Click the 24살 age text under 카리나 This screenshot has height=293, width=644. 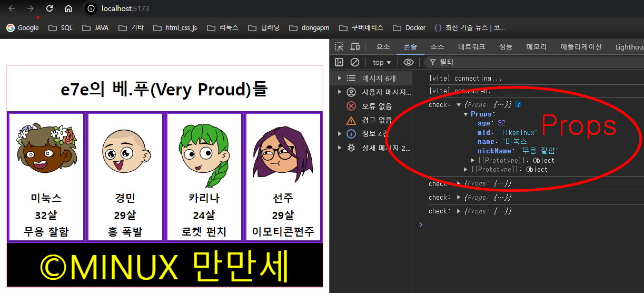[x=204, y=215]
